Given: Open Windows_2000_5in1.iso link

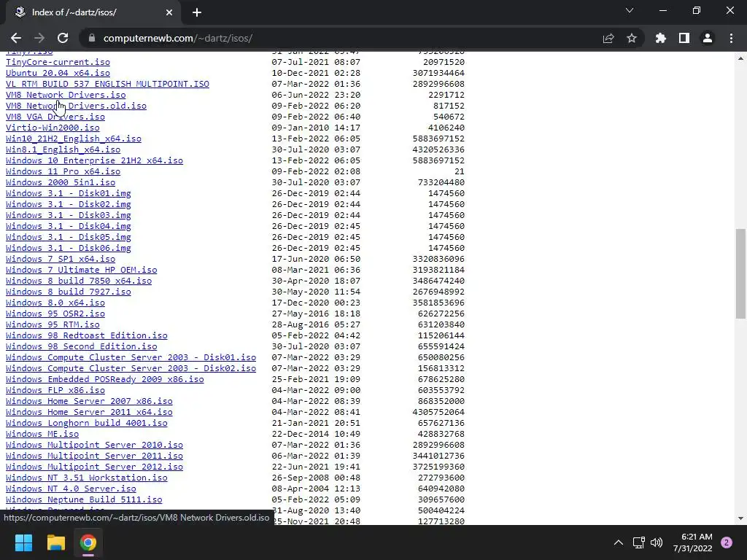Looking at the screenshot, I should pyautogui.click(x=61, y=182).
